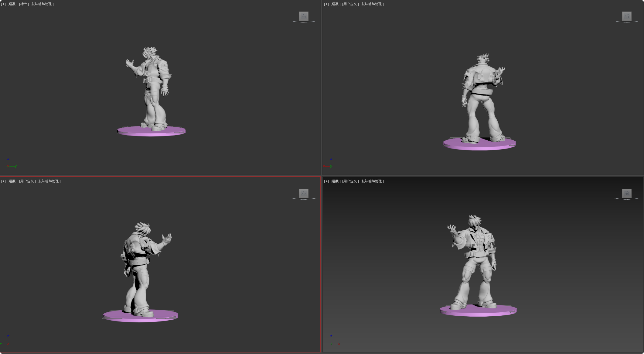Open the [+] general menu of bottom-right viewport
The height and width of the screenshot is (354, 644).
[326, 181]
